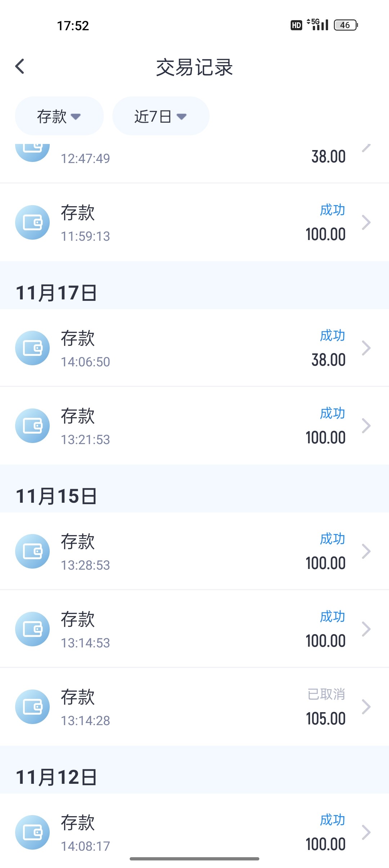Open the 近7日 date range dropdown

click(x=161, y=116)
